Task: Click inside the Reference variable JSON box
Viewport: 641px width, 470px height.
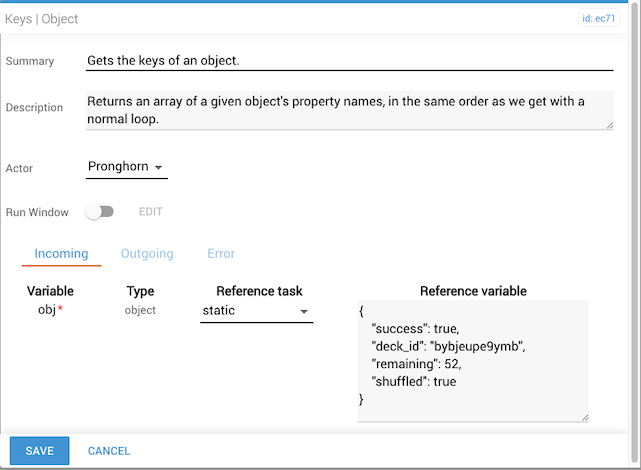Action: (473, 360)
